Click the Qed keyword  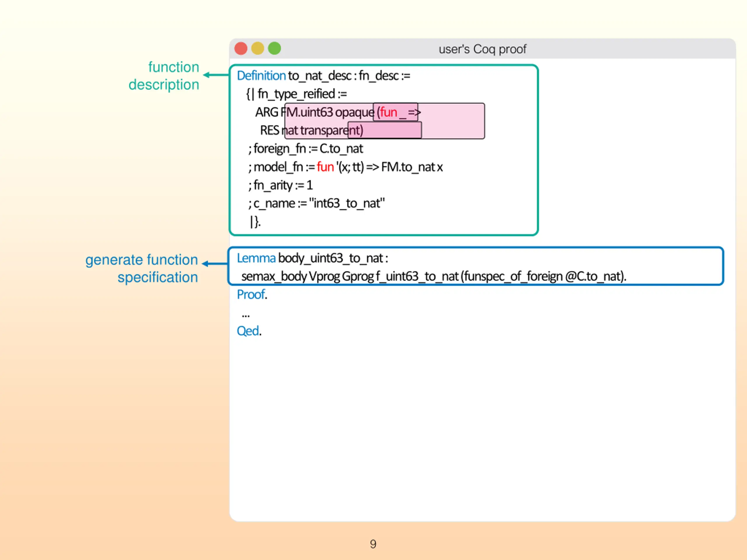pos(249,331)
